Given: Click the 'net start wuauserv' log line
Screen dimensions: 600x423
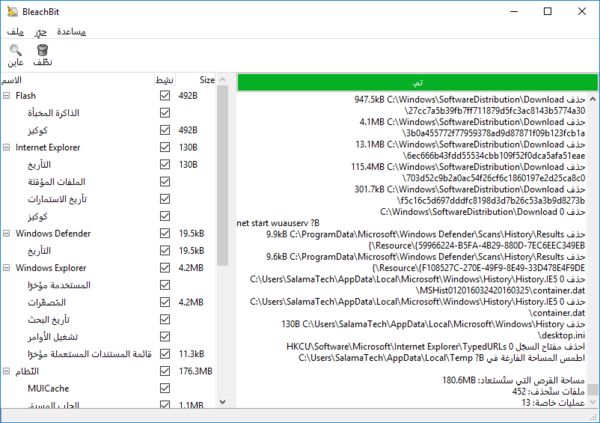Looking at the screenshot, I should pos(278,223).
